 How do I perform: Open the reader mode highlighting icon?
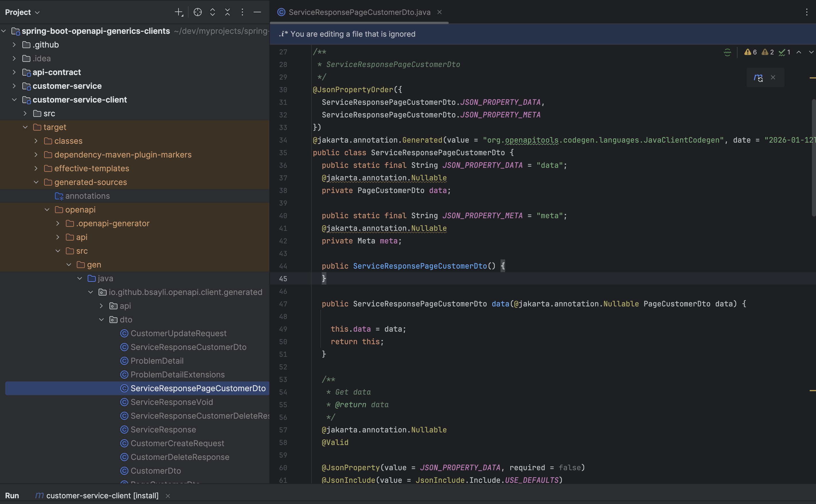click(727, 52)
